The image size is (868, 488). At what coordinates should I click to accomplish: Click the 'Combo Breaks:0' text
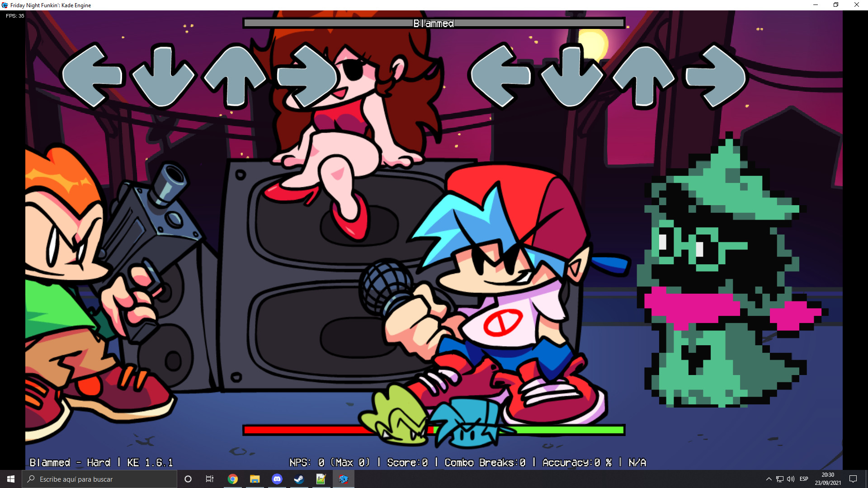[x=485, y=462]
